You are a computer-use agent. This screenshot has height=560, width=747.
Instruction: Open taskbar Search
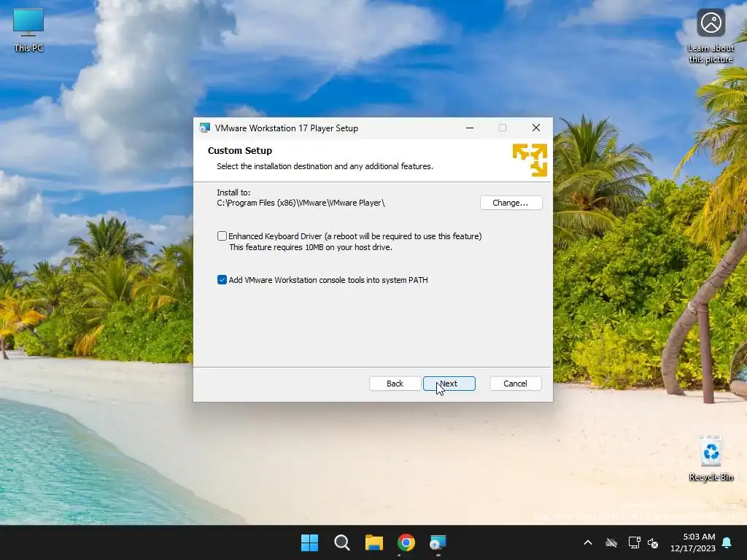pos(342,542)
